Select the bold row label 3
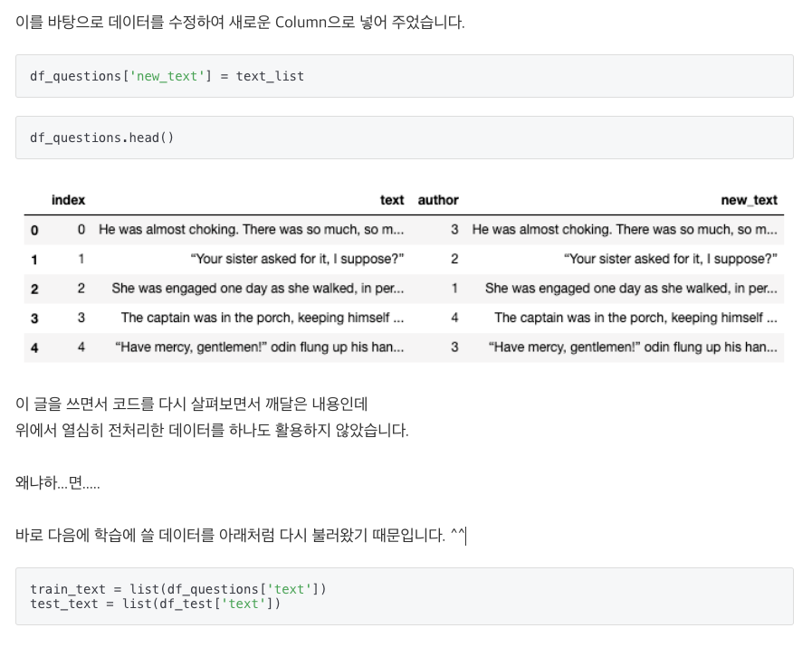Image resolution: width=812 pixels, height=647 pixels. (x=34, y=319)
